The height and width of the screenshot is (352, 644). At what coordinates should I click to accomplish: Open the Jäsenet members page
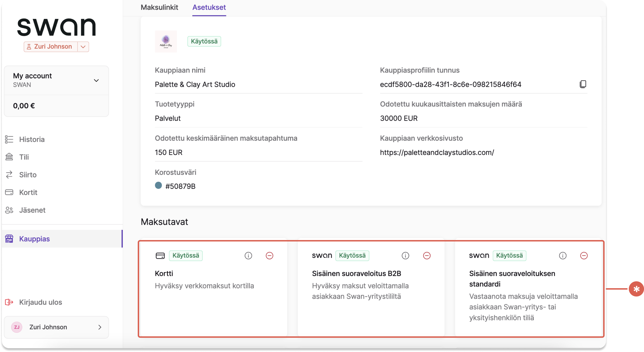pyautogui.click(x=32, y=210)
